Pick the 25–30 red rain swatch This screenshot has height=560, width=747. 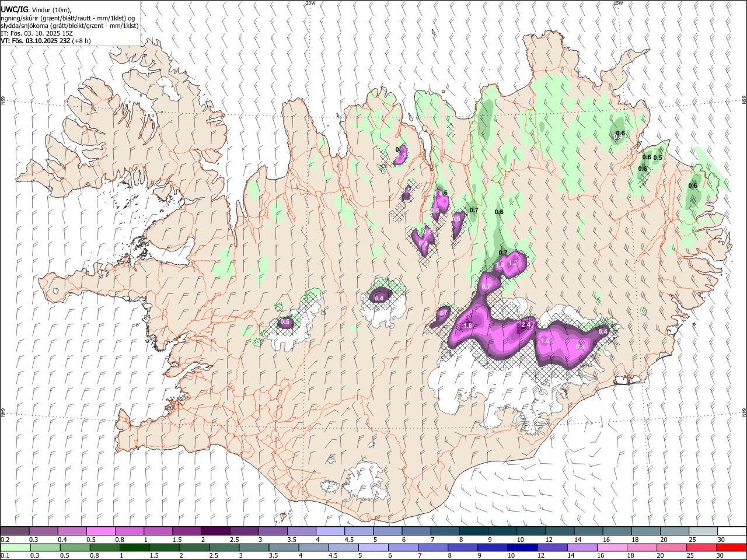[x=701, y=548]
